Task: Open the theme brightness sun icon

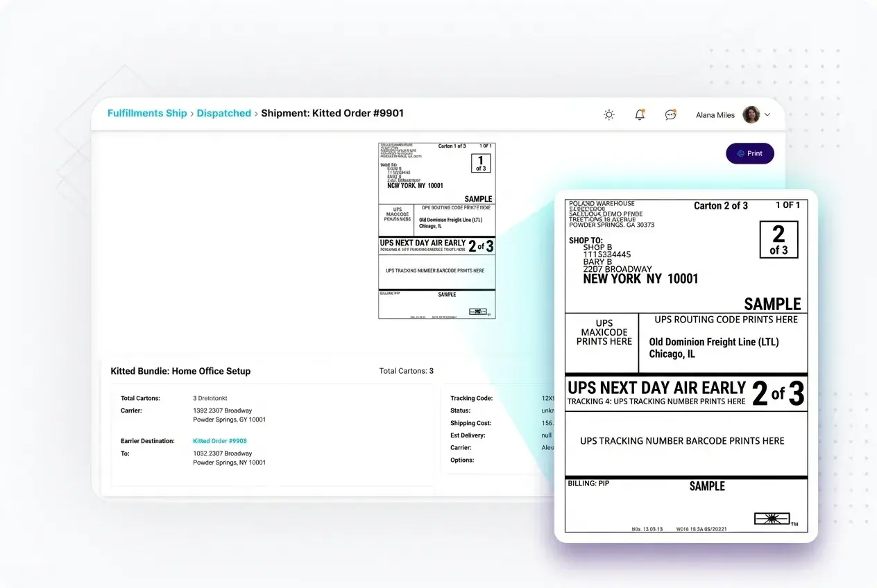Action: click(608, 114)
